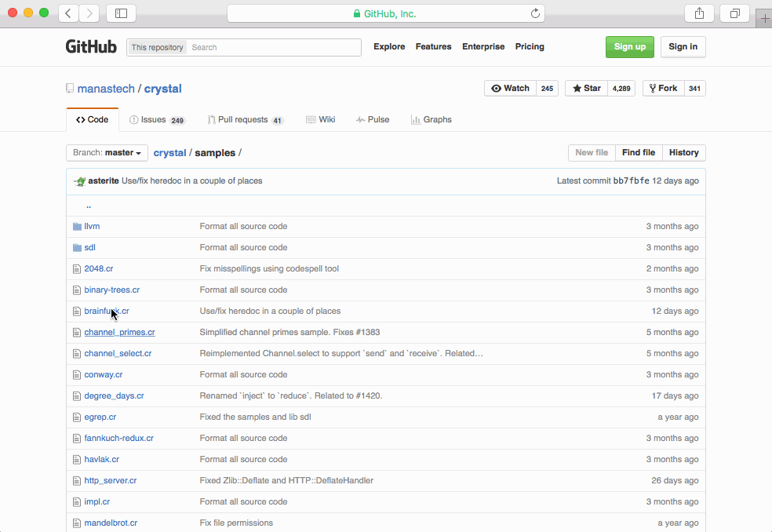Open the Code tab
The height and width of the screenshot is (532, 772).
click(x=93, y=120)
